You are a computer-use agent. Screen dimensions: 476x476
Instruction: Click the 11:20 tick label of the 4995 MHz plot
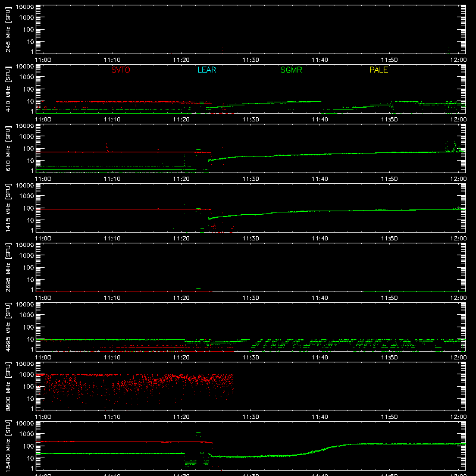tap(181, 358)
